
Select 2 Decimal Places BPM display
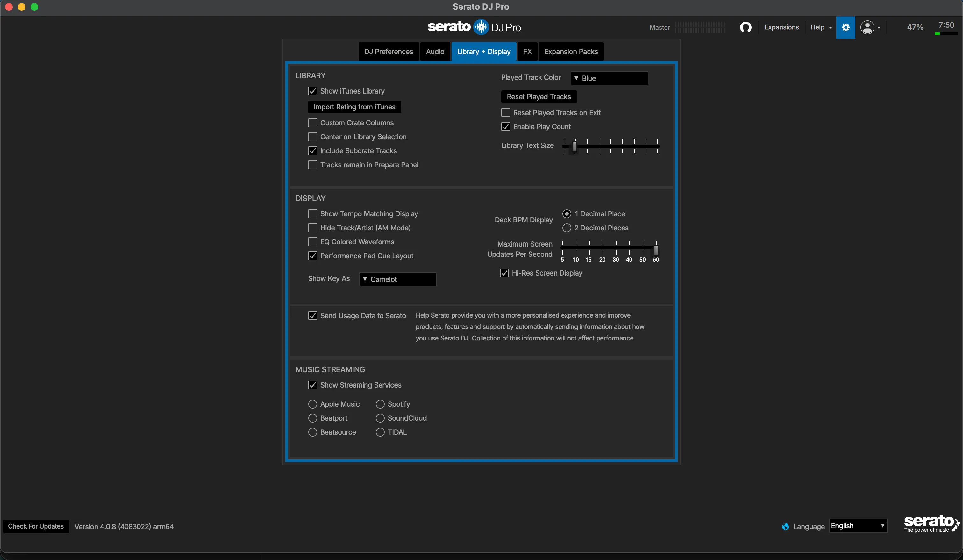567,228
